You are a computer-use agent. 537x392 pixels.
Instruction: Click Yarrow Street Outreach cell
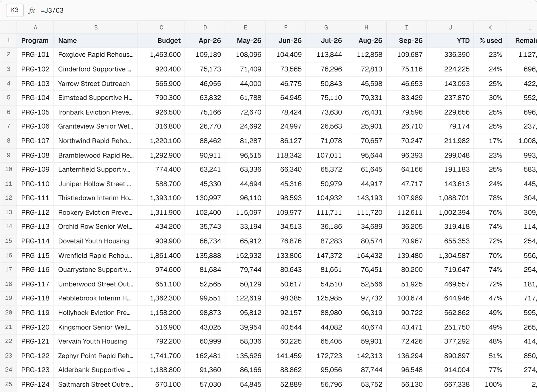[96, 84]
